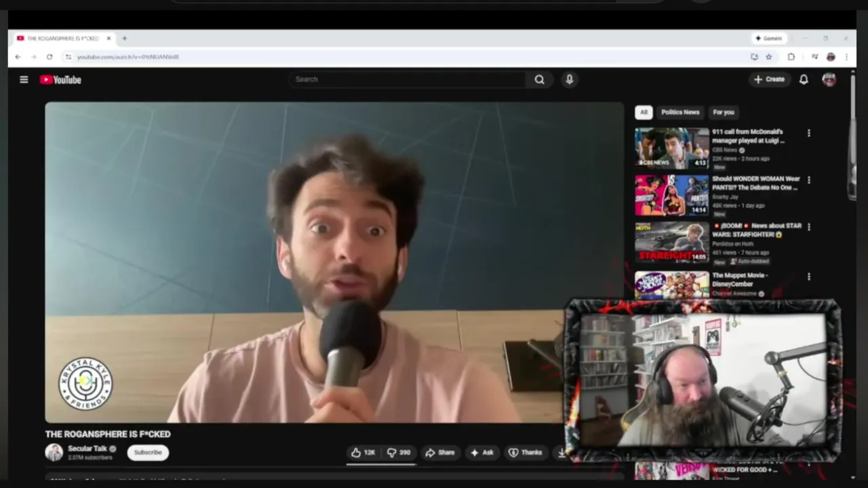Open a new browser tab
The width and height of the screenshot is (868, 488).
(x=124, y=39)
